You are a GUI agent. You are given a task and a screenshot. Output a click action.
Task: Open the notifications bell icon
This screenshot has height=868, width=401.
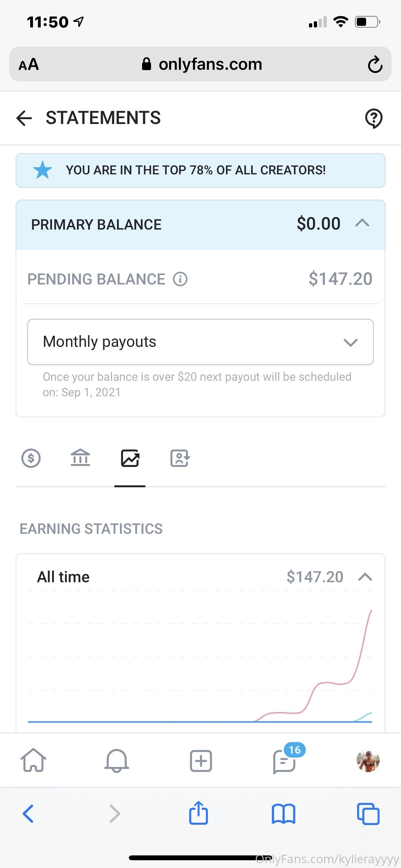(x=117, y=760)
